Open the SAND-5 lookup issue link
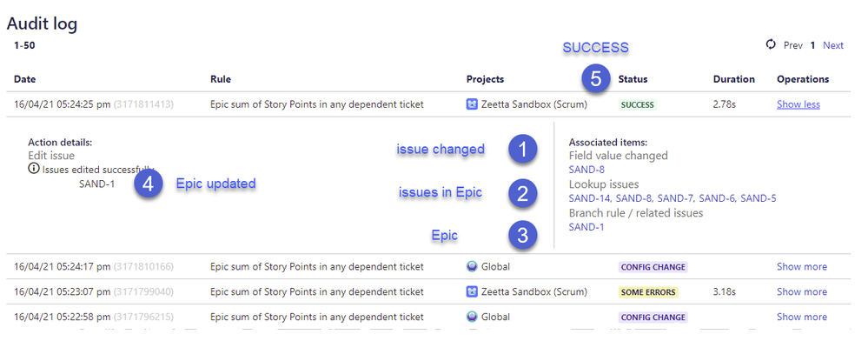 coord(758,198)
